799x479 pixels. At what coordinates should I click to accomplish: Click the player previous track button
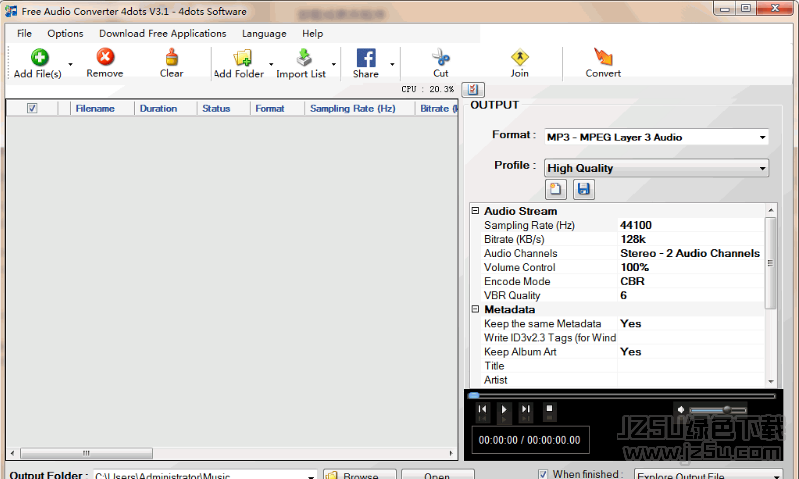click(482, 409)
